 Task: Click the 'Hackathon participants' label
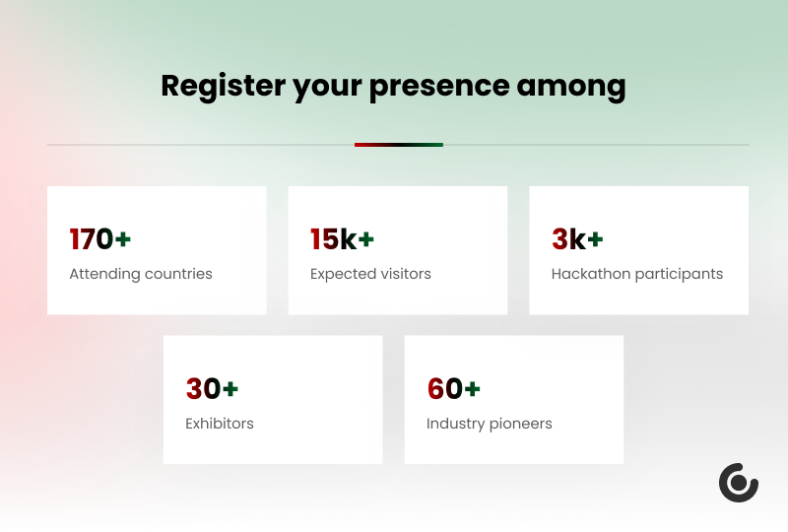(637, 274)
